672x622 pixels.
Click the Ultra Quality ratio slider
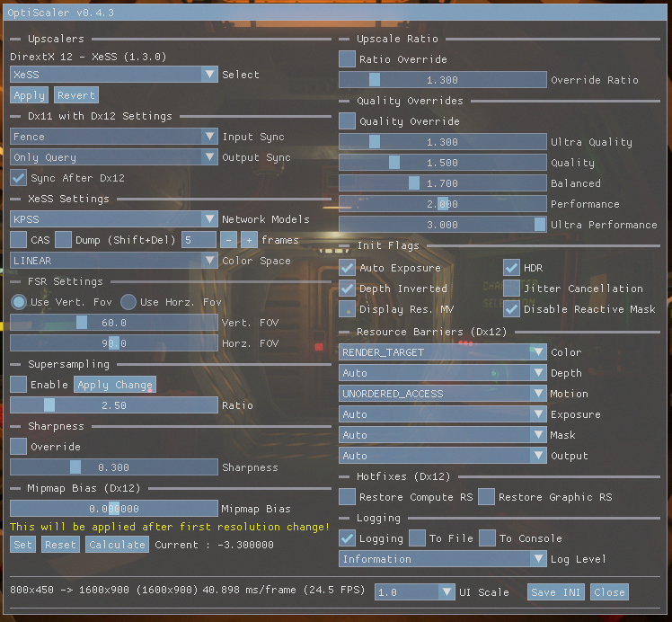[443, 142]
